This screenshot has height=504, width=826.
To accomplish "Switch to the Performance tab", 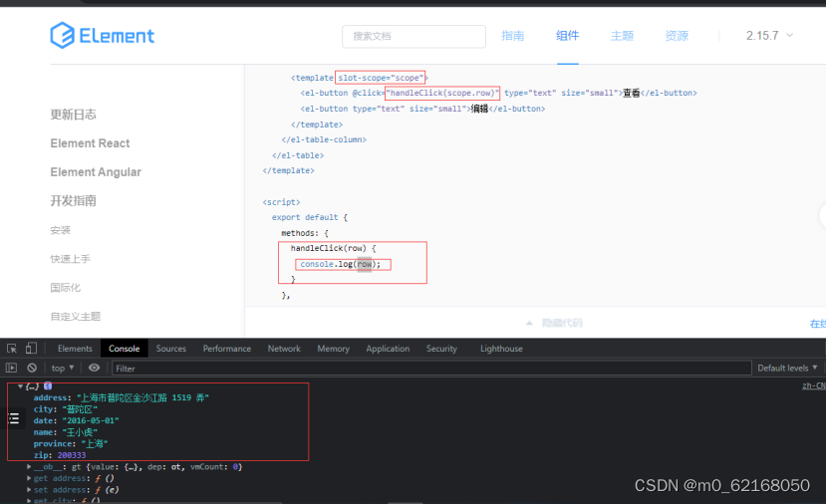I will tap(227, 349).
